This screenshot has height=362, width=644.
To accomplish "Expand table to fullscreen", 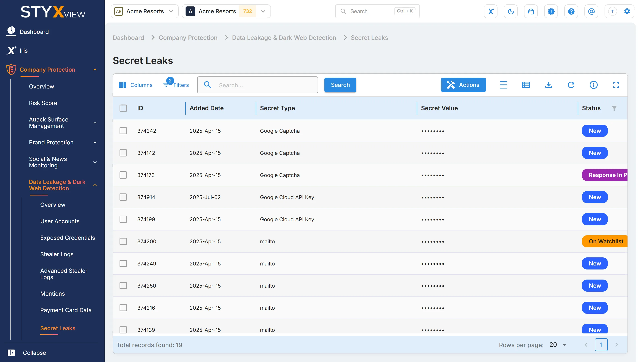I will pyautogui.click(x=616, y=85).
